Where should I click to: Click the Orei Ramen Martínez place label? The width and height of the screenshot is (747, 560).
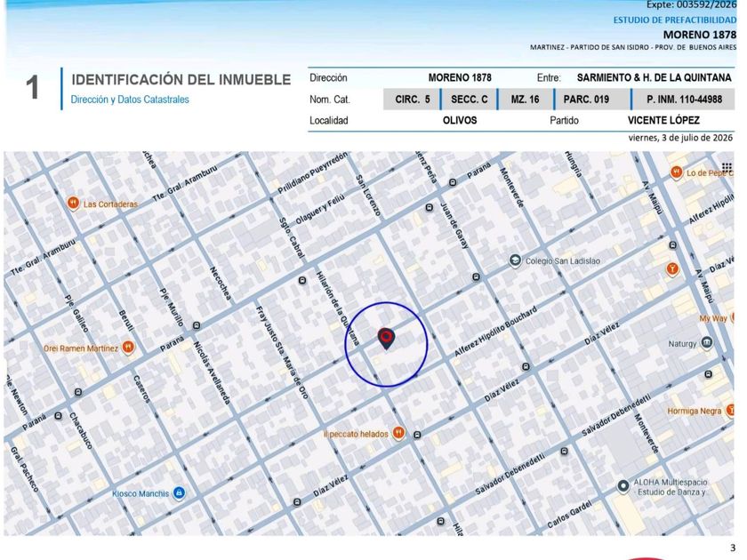pos(81,348)
